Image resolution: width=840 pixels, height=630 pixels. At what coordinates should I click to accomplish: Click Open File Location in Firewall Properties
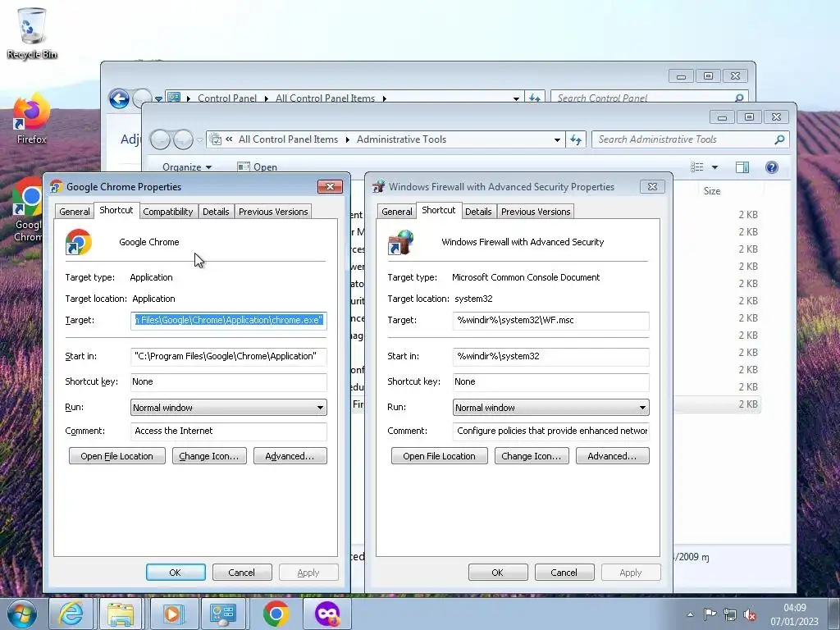point(440,456)
